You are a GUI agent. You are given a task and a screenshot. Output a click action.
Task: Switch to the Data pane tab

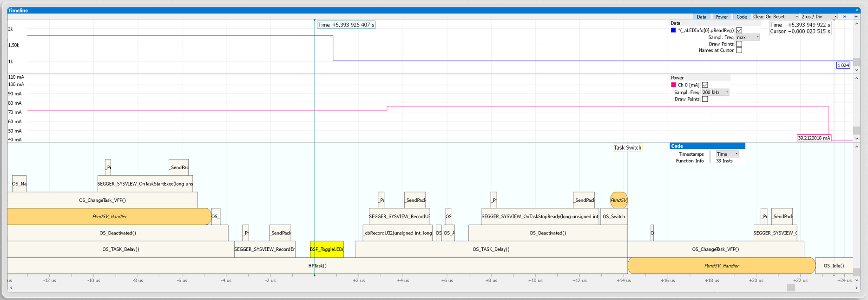701,17
